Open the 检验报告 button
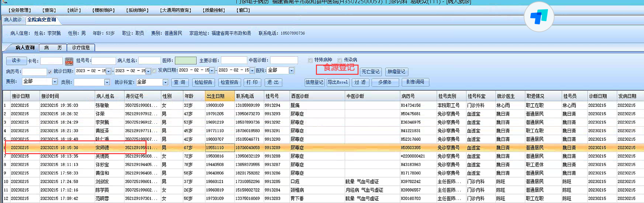The image size is (644, 203). pos(204,82)
